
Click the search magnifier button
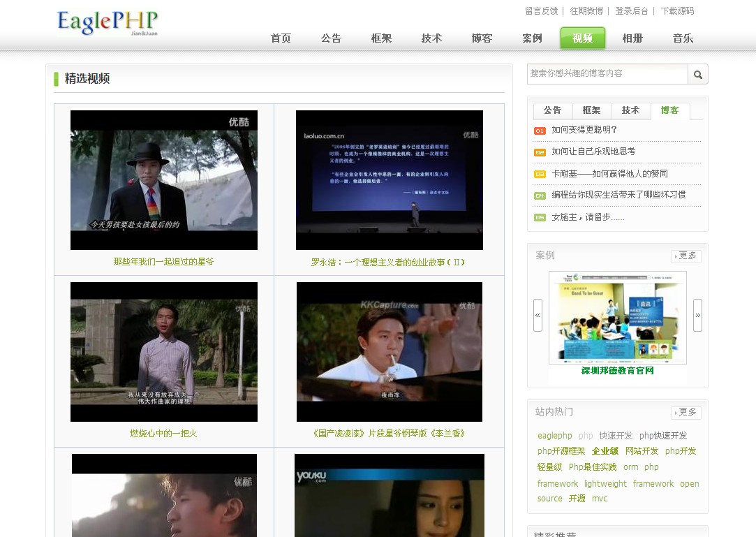point(697,74)
